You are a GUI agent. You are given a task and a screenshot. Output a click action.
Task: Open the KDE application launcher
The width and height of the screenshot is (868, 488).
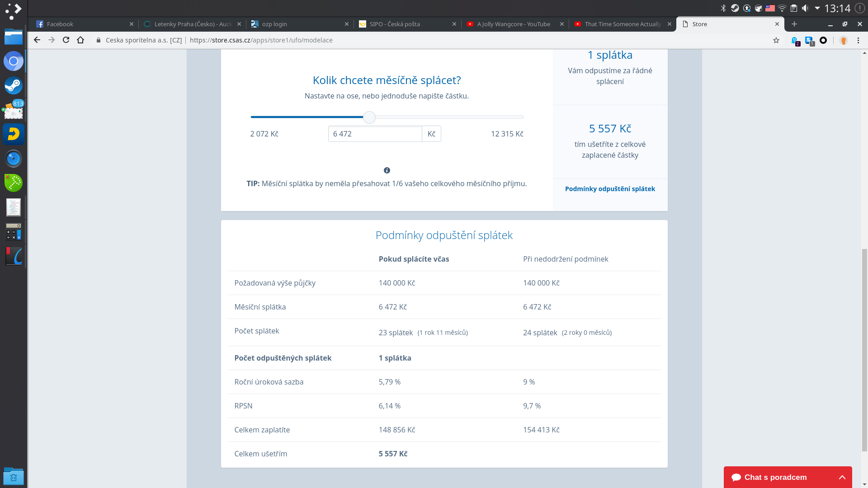point(14,11)
